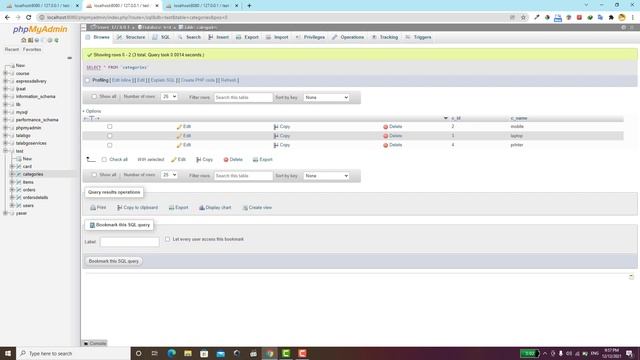Image resolution: width=640 pixels, height=360 pixels.
Task: Open the Triggers tab
Action: tap(418, 37)
